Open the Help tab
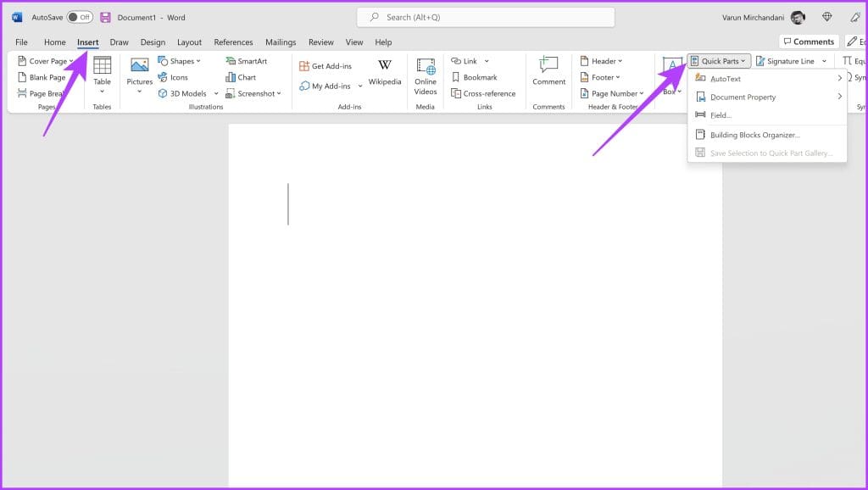868x490 pixels. 383,42
